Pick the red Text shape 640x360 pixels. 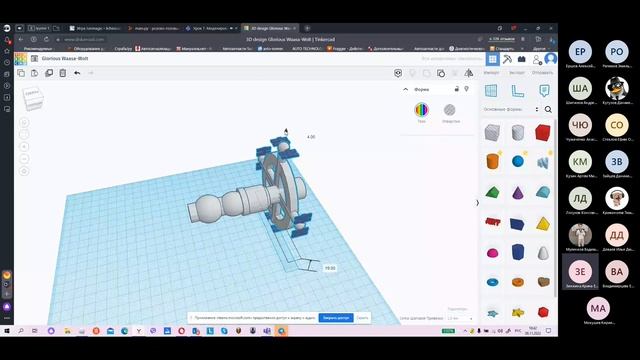(492, 222)
